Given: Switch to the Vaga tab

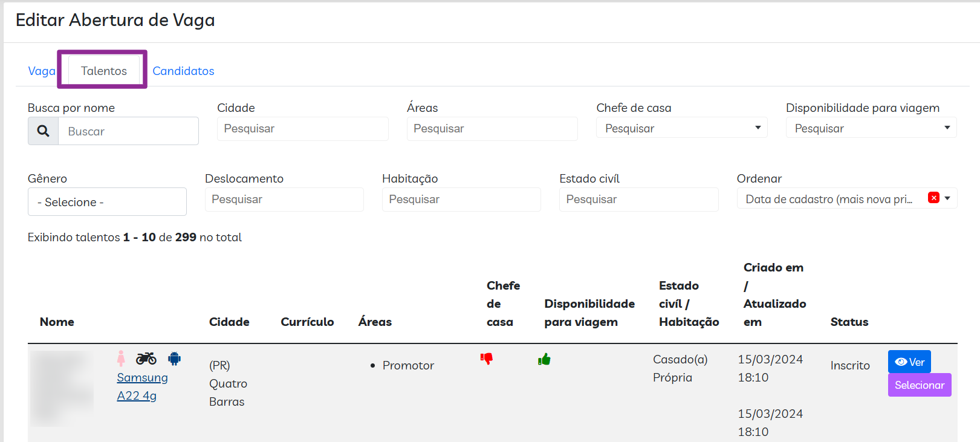Looking at the screenshot, I should point(41,71).
